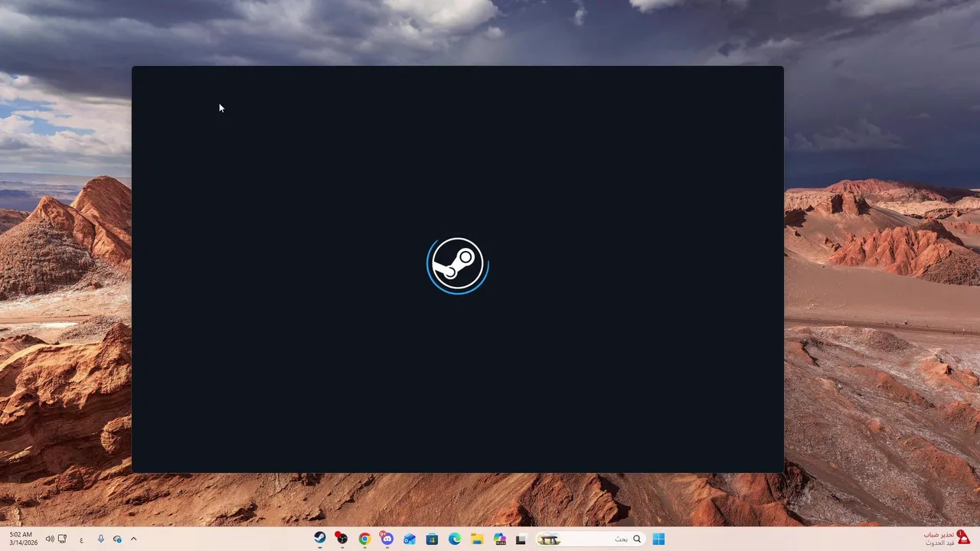This screenshot has width=980, height=551.
Task: Click the microphone tray icon
Action: 100,539
